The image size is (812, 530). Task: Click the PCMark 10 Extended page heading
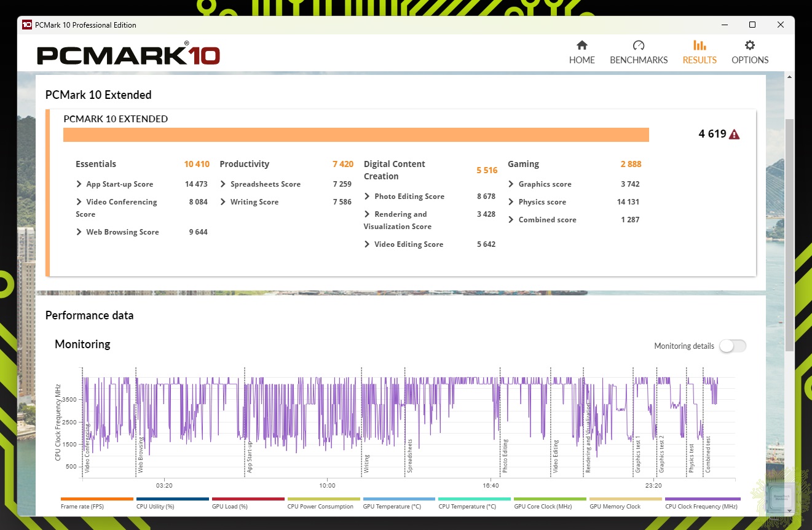(98, 95)
